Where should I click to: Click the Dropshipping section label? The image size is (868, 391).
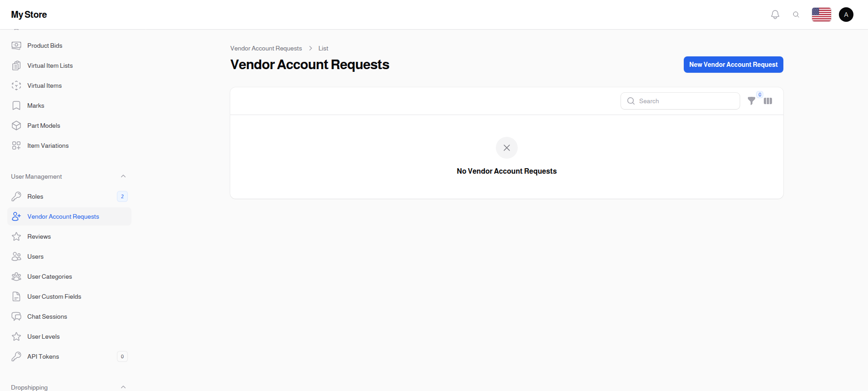(x=29, y=387)
